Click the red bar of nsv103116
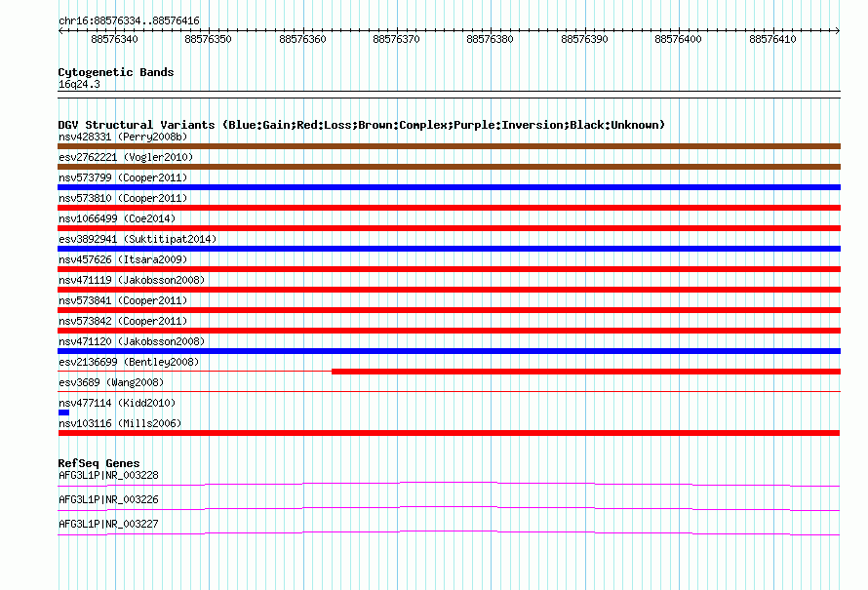 click(449, 433)
